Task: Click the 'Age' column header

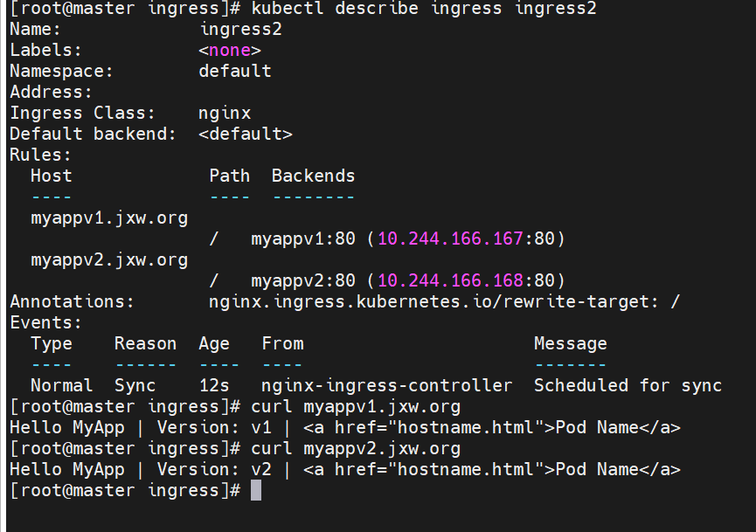Action: point(214,344)
